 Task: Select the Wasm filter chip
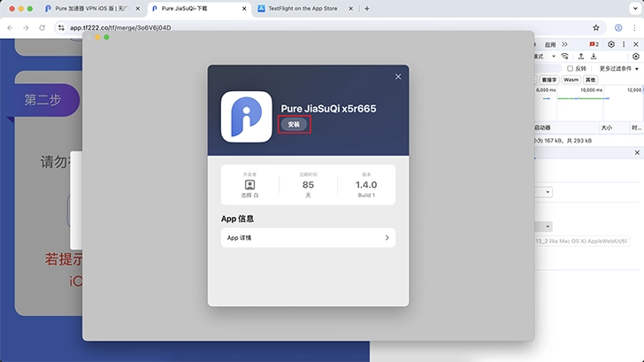pyautogui.click(x=571, y=80)
